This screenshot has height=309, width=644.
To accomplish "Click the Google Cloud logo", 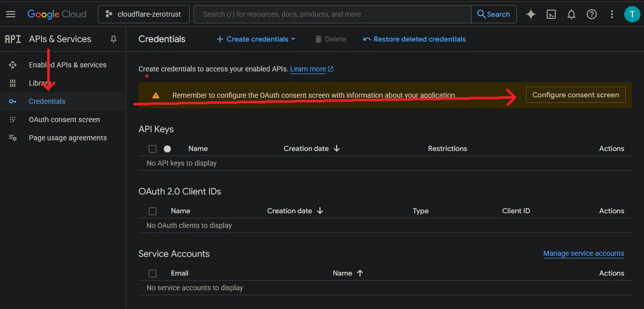I will point(57,14).
